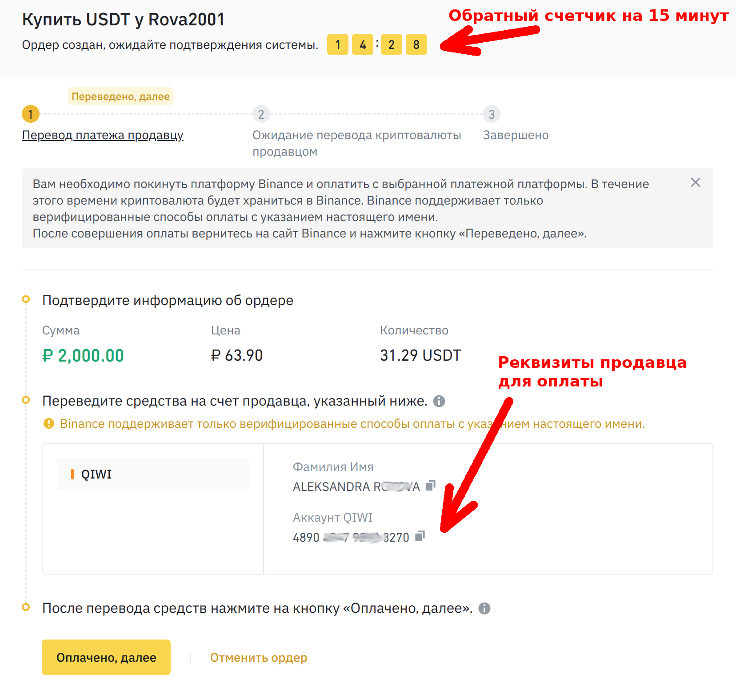Open the «Перевод платежа продавцу» step link
The height and width of the screenshot is (700, 736).
tap(103, 135)
